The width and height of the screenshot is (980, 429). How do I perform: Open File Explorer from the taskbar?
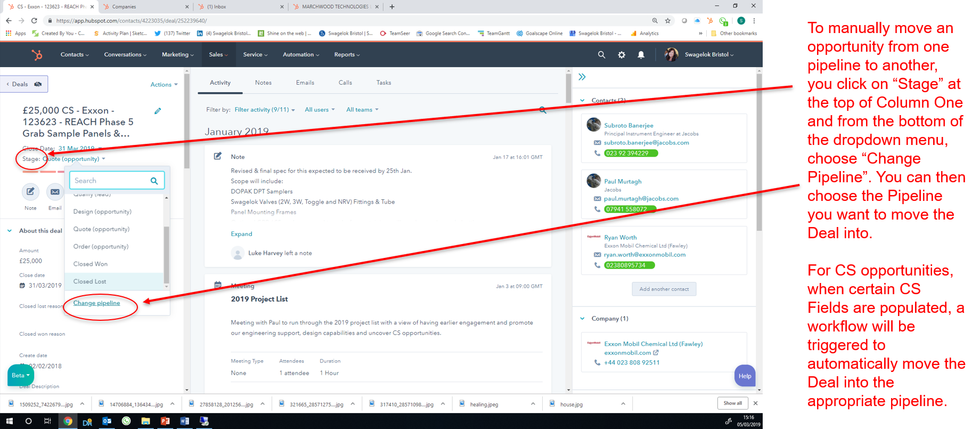145,421
